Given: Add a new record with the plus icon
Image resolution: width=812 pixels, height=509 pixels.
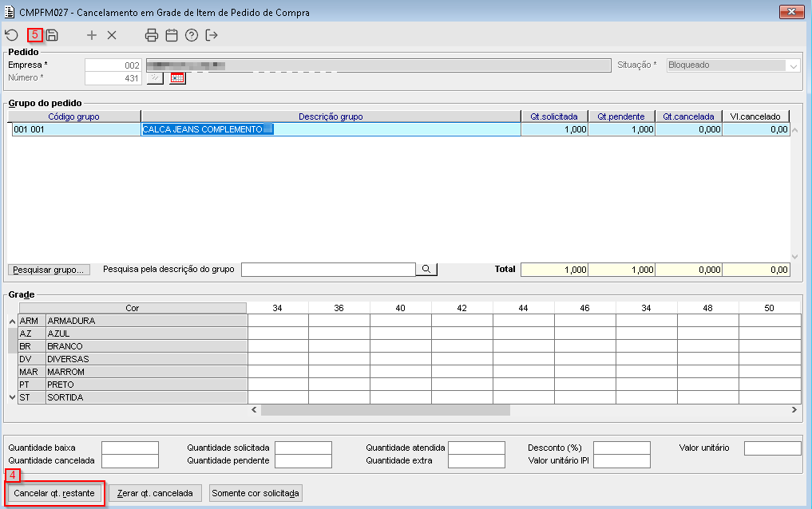Looking at the screenshot, I should pyautogui.click(x=92, y=35).
